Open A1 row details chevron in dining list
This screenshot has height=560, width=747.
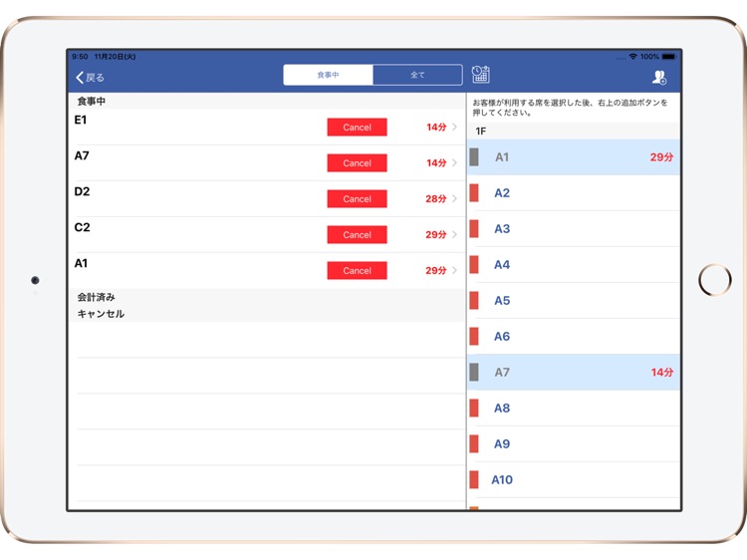(454, 270)
